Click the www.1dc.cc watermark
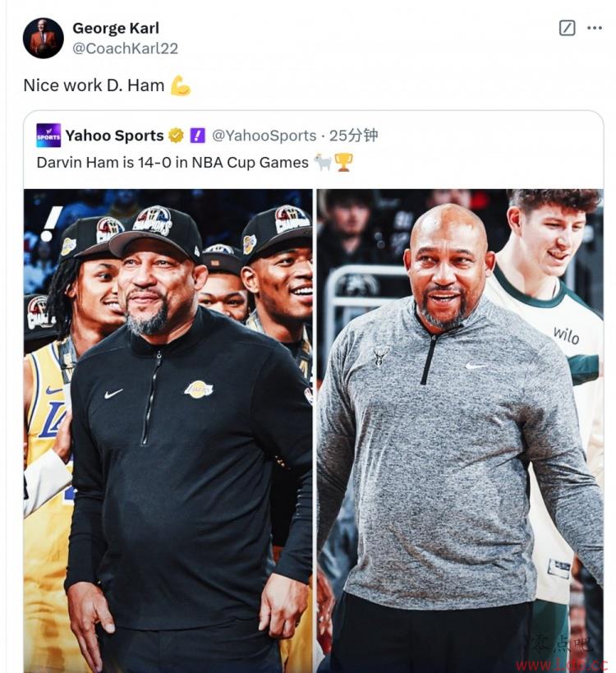Image resolution: width=616 pixels, height=673 pixels. tap(561, 665)
